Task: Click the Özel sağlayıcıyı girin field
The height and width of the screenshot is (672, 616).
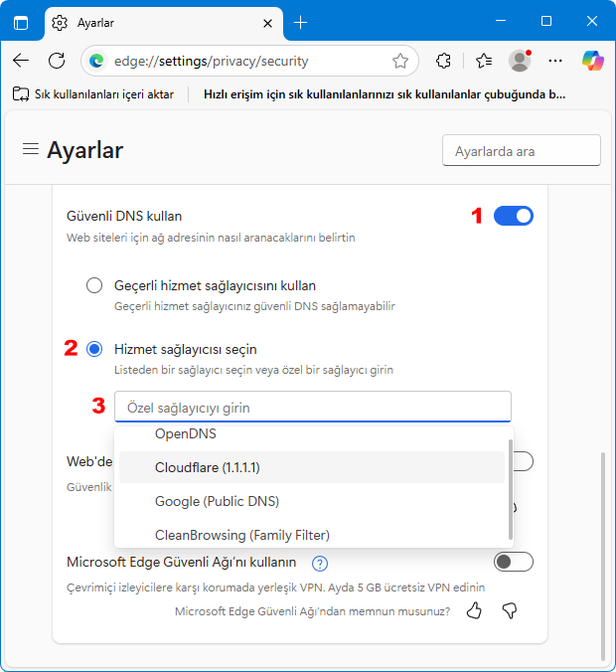Action: [313, 407]
